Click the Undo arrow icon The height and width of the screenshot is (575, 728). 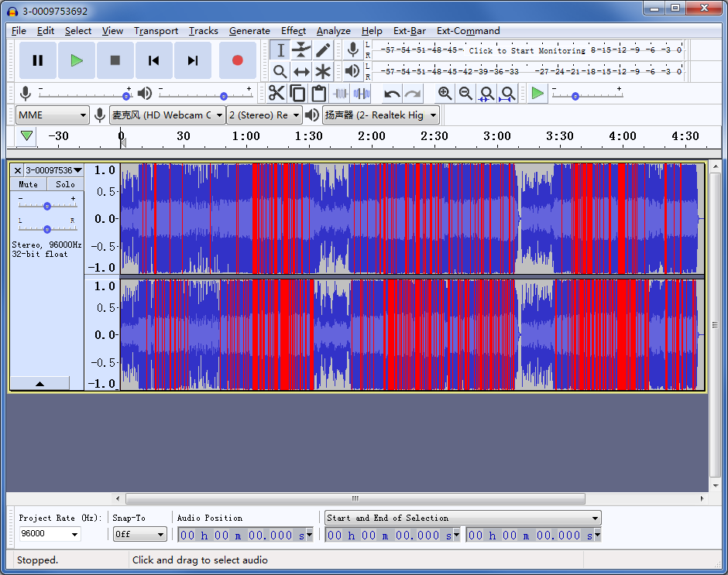392,94
